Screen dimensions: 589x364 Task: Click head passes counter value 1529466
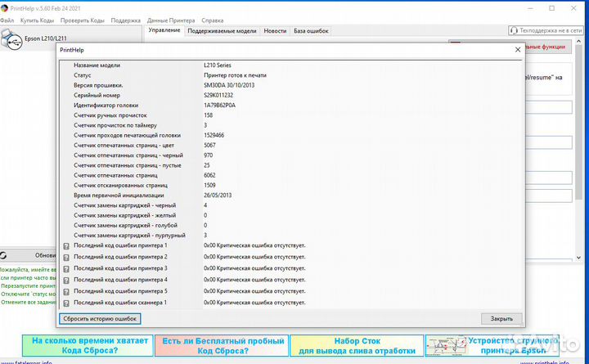pos(214,135)
